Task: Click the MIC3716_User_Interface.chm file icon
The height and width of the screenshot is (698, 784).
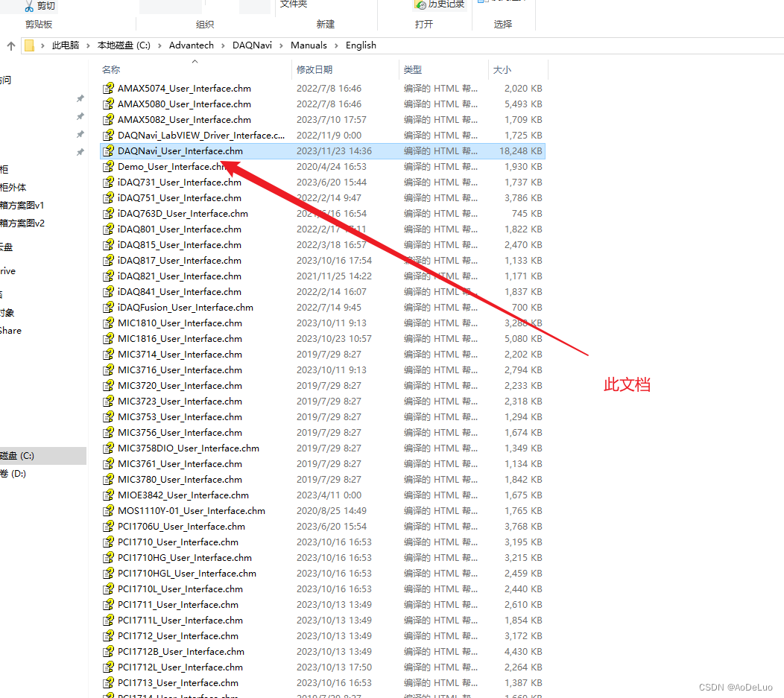Action: [109, 370]
